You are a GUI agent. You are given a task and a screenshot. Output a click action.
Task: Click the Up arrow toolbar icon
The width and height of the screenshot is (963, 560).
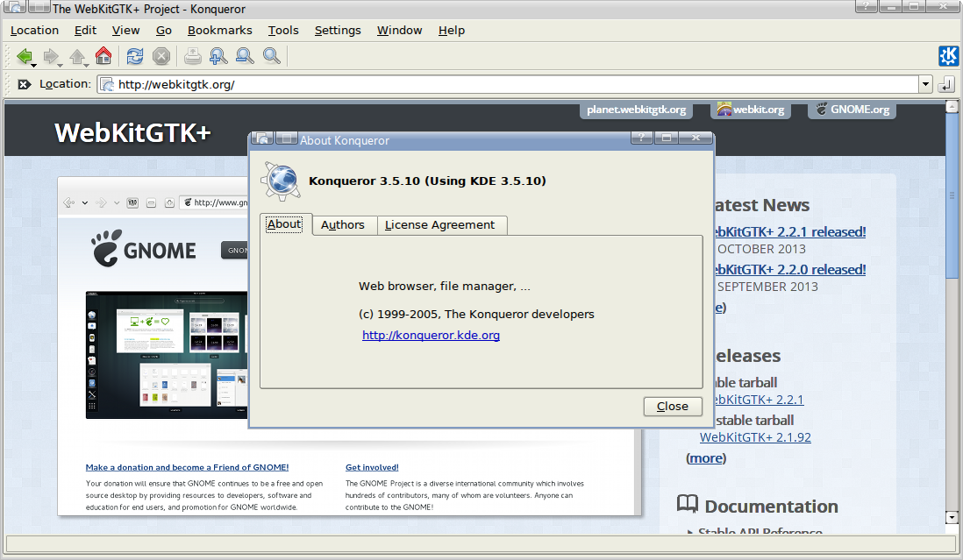click(77, 56)
